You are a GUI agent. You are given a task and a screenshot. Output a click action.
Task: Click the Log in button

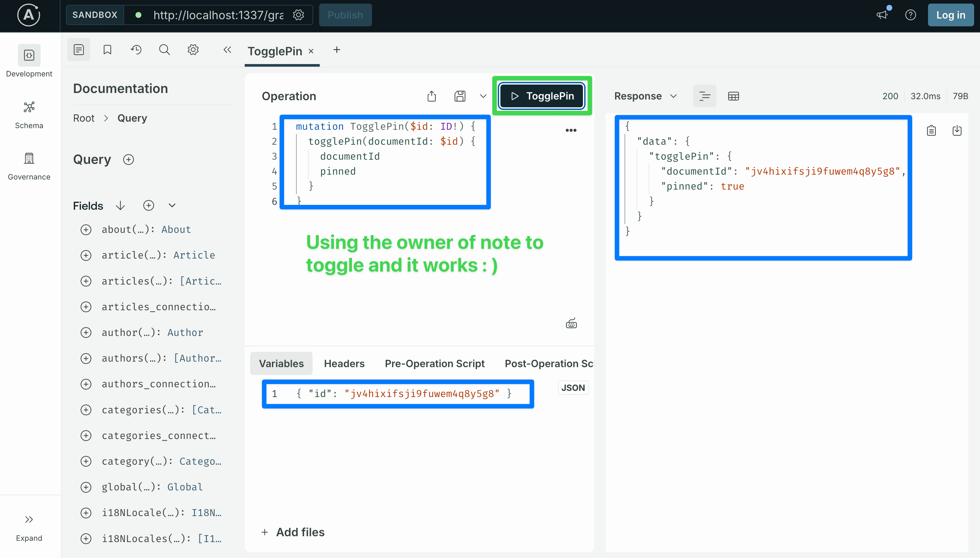(x=950, y=15)
